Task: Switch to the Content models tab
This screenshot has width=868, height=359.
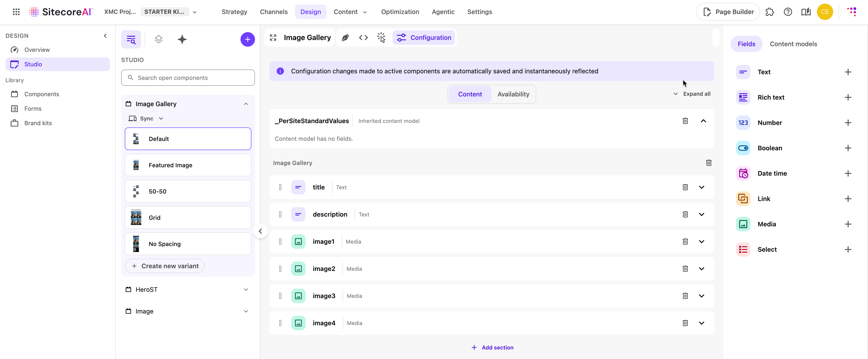Action: [793, 44]
